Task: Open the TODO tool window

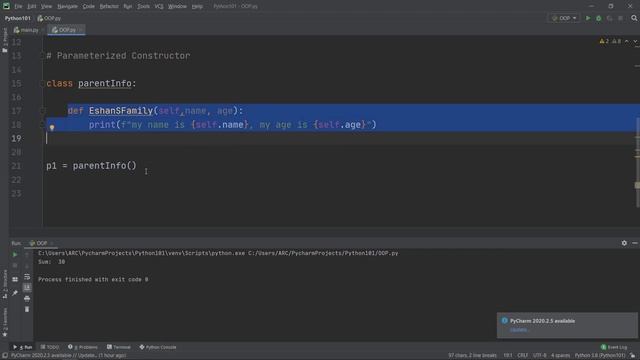Action: tap(49, 347)
